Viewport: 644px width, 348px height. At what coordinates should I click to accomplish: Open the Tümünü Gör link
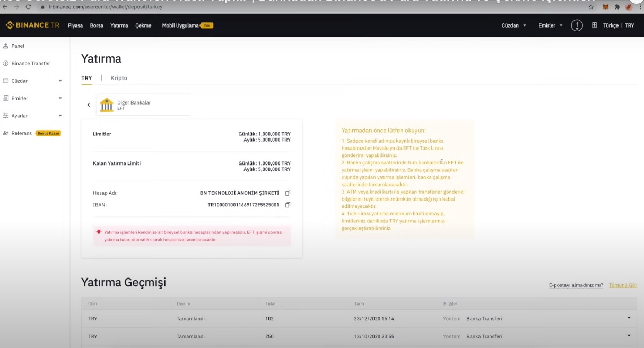(623, 285)
